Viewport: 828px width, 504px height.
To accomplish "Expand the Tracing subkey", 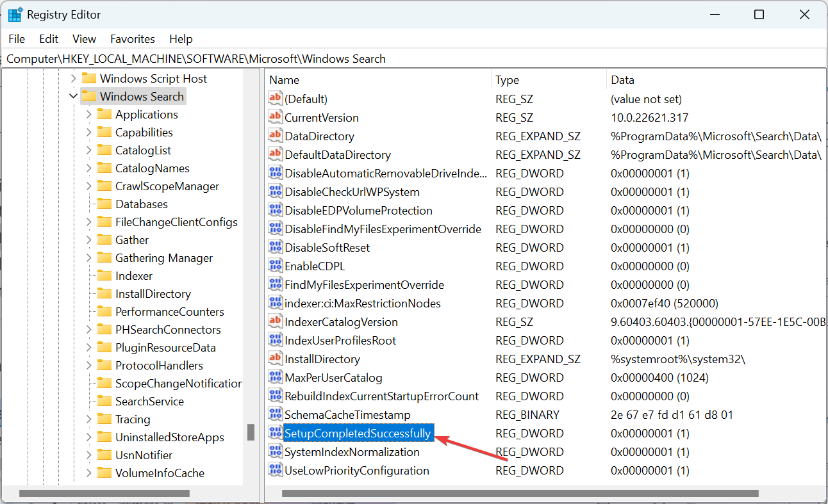I will coord(88,419).
